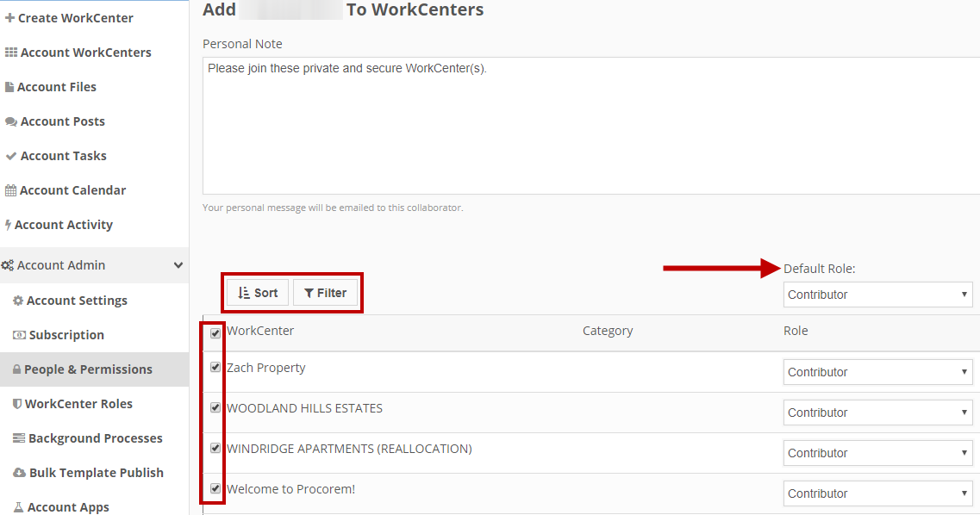The image size is (980, 515).
Task: Click the plus icon beside Create WorkCenter
Action: coord(9,18)
